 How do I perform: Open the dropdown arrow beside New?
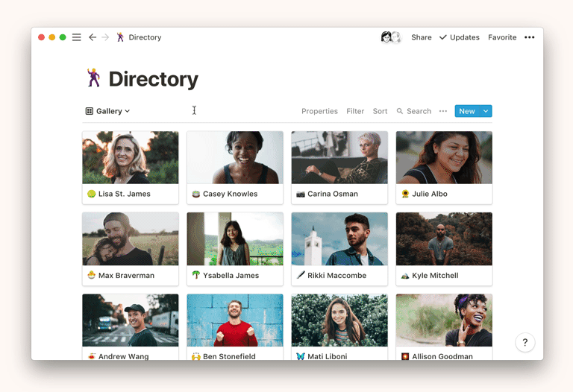pos(486,111)
